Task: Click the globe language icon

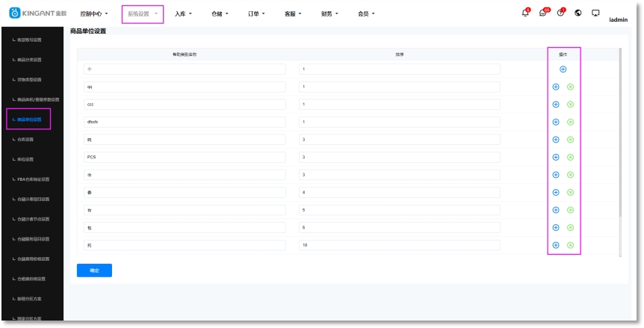Action: 578,13
